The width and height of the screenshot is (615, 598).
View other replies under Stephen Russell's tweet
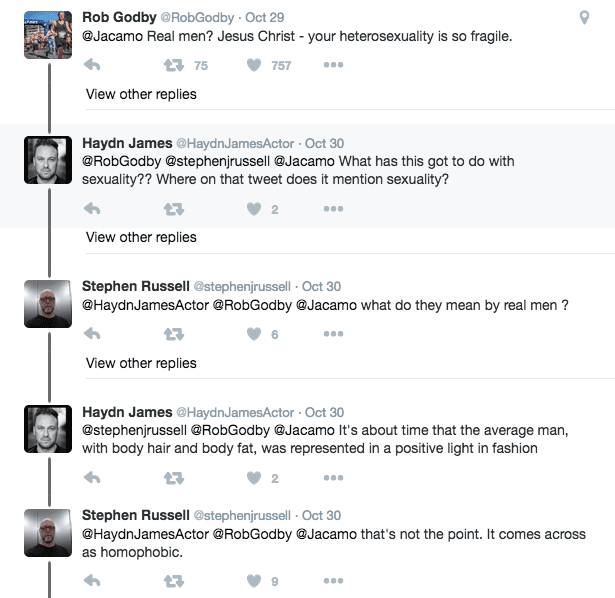141,363
